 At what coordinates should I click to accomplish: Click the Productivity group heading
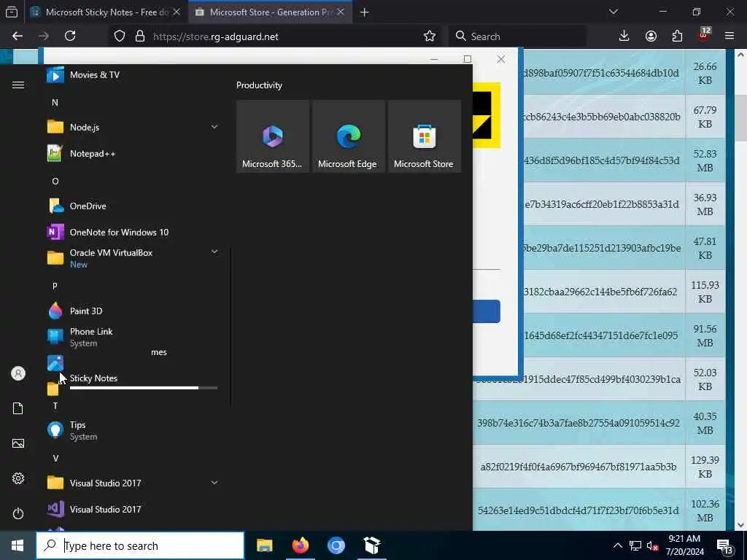[259, 85]
